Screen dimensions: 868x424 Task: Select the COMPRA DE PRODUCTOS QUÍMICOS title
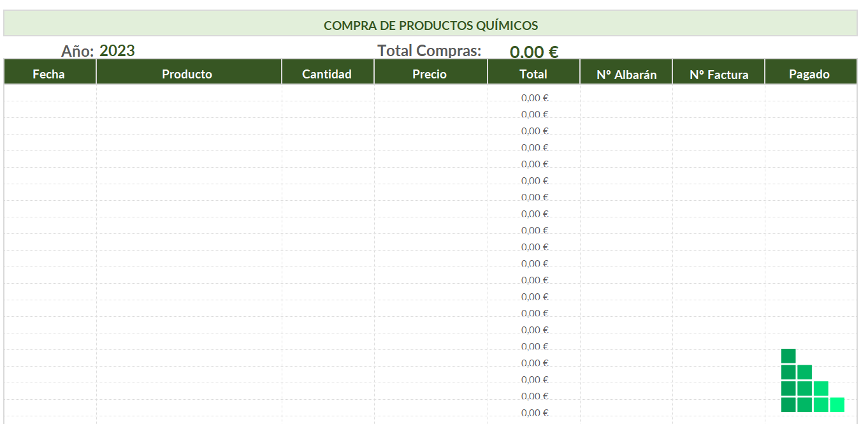point(431,26)
